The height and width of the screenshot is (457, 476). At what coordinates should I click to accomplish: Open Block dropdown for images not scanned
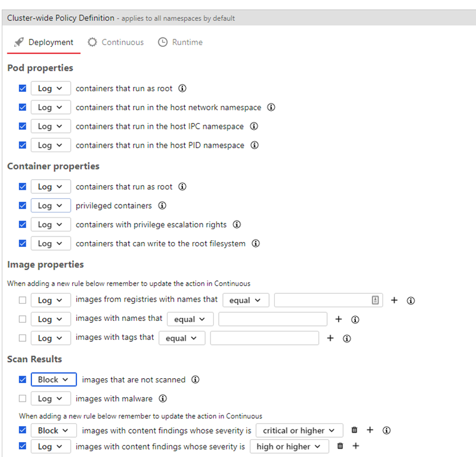(x=54, y=380)
